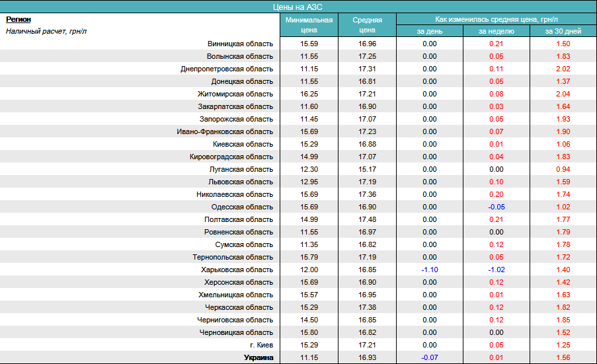Click Луганская's average price 15.17
Screen dimensions: 597x364
(x=367, y=169)
